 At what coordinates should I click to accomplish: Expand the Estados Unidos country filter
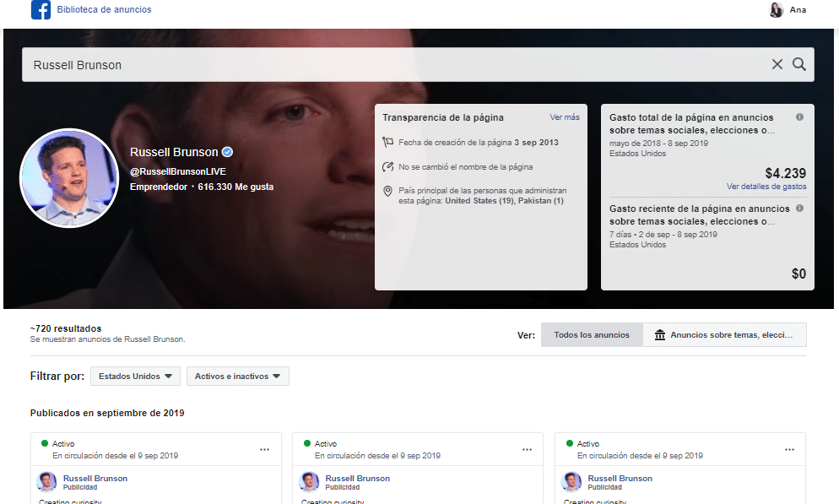point(135,377)
